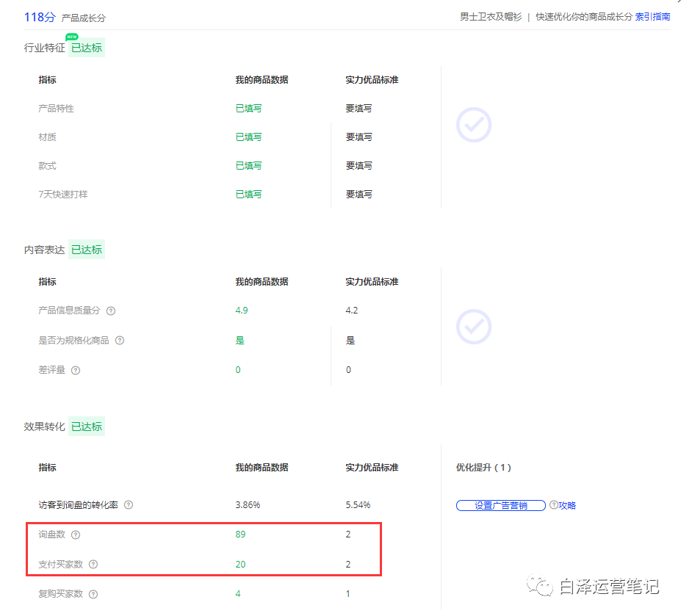Image resolution: width=681 pixels, height=616 pixels.
Task: Click the green checkmark in 内容表达 section
Action: [x=472, y=327]
